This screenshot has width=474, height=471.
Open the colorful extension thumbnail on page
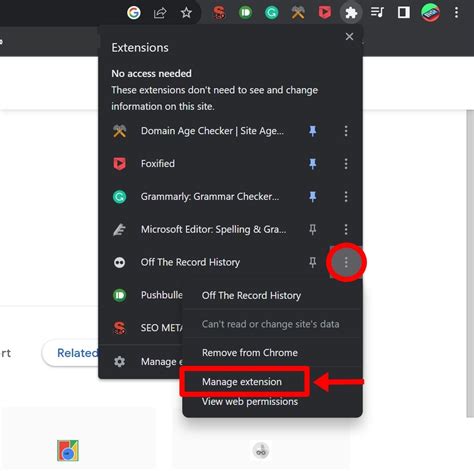pyautogui.click(x=68, y=450)
